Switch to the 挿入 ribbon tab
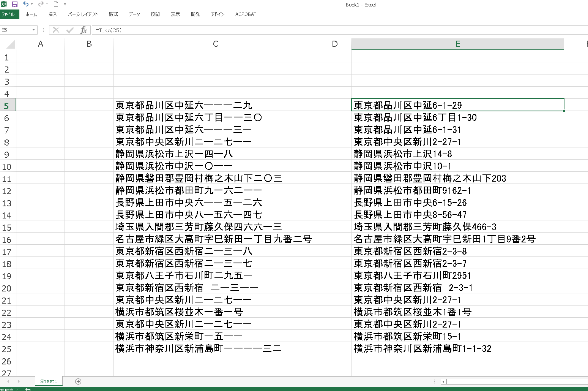The width and height of the screenshot is (588, 391). tap(52, 14)
